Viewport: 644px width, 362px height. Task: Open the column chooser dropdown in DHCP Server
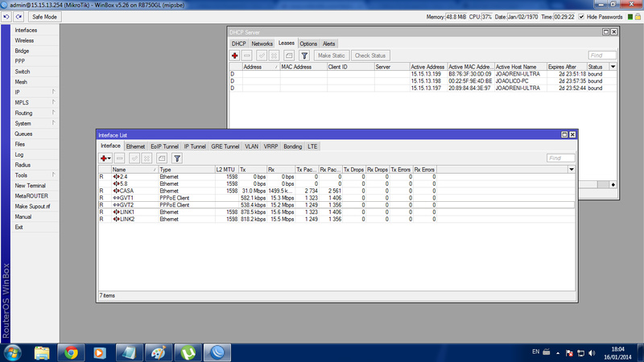[x=613, y=67]
